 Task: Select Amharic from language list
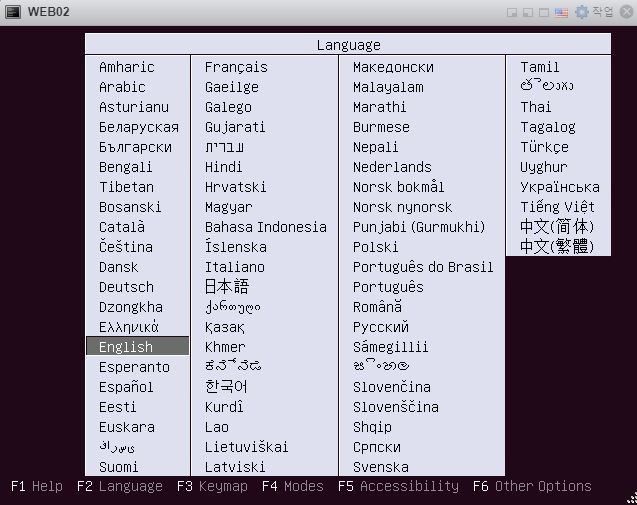(x=127, y=67)
